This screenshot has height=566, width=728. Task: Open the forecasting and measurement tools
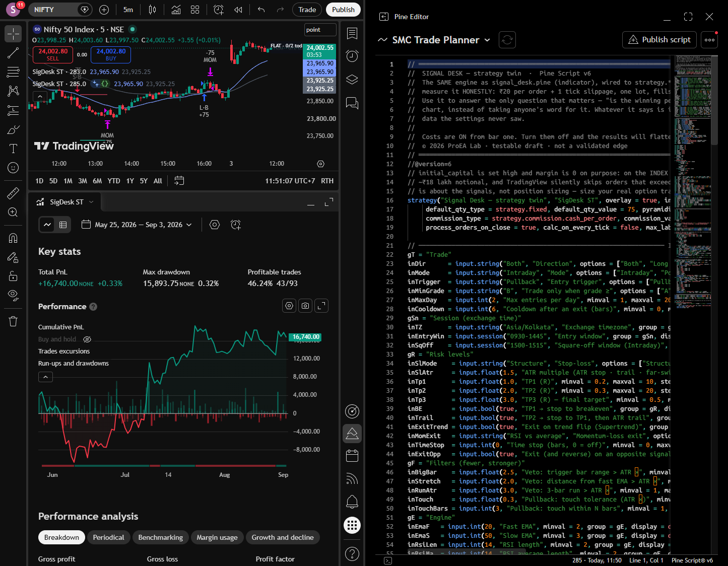point(13,110)
